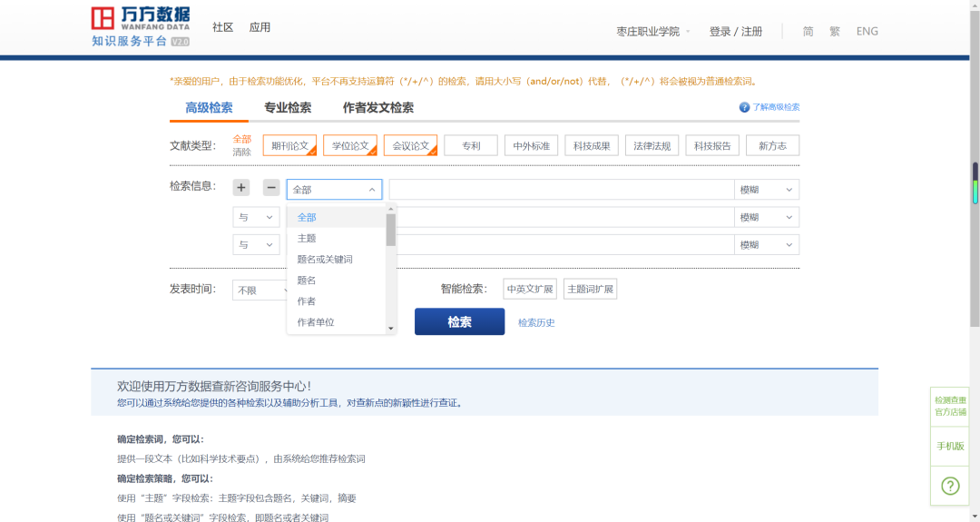Screen dimensions: 980x522
Task: Click the second row search input
Action: (565, 217)
